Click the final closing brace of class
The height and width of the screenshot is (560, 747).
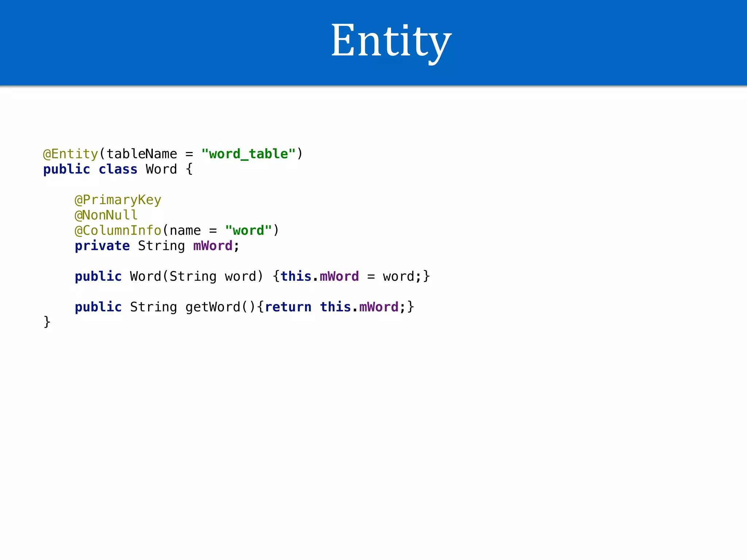point(47,322)
